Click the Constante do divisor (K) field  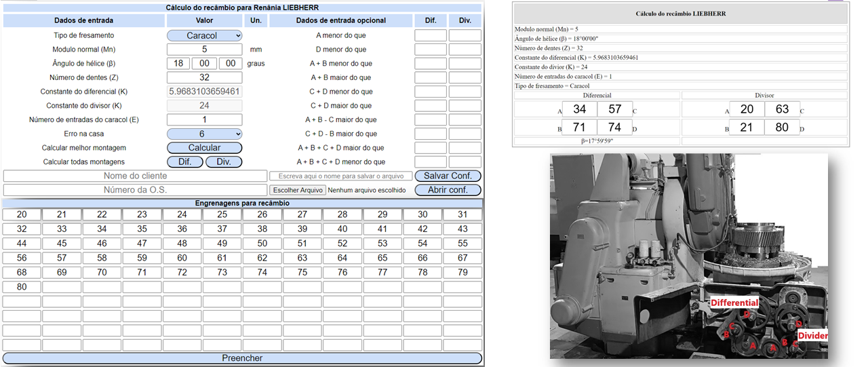(204, 106)
